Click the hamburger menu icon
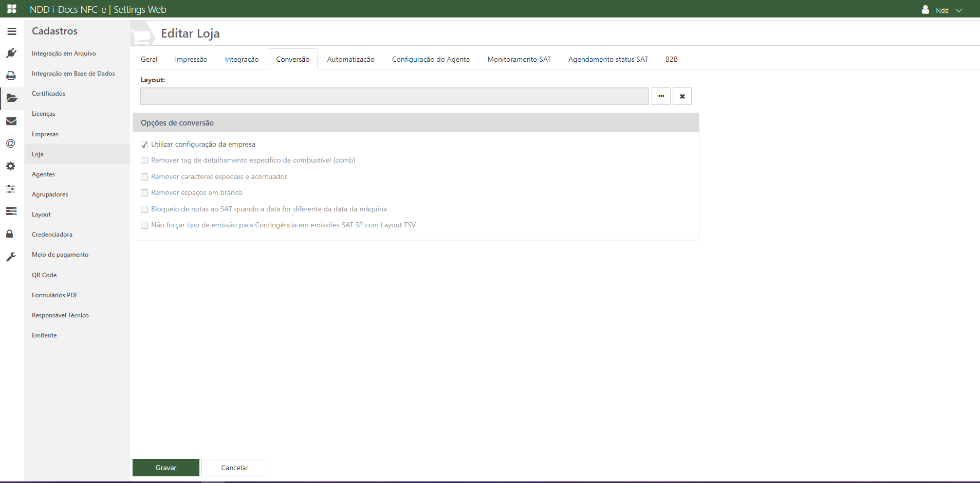The image size is (980, 483). tap(12, 31)
